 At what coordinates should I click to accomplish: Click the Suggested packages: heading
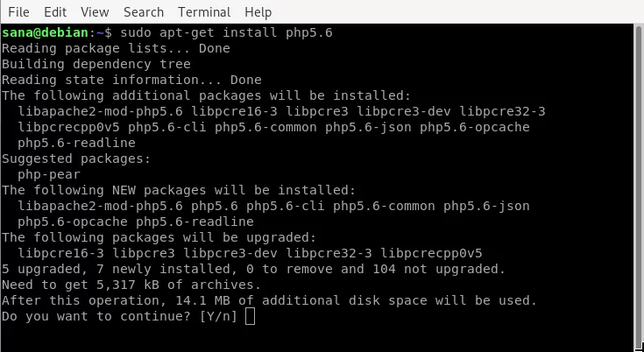(76, 158)
